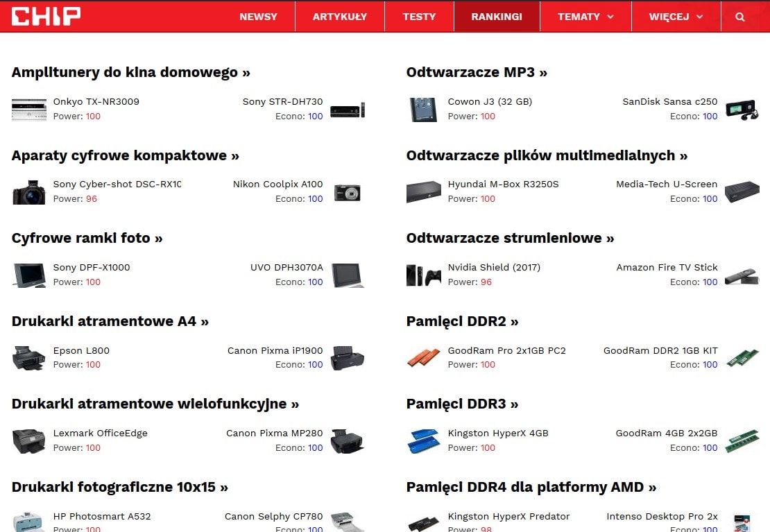
Task: Open the Intenso Desktop Pro 2x product link
Action: point(662,517)
